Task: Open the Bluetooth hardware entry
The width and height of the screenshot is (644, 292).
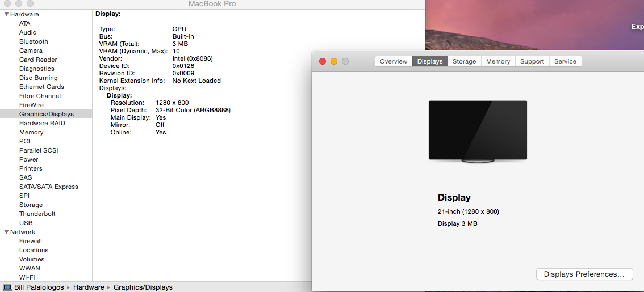Action: [x=34, y=41]
